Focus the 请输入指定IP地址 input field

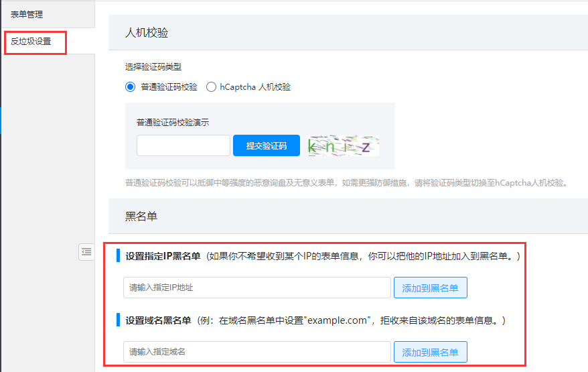(256, 288)
